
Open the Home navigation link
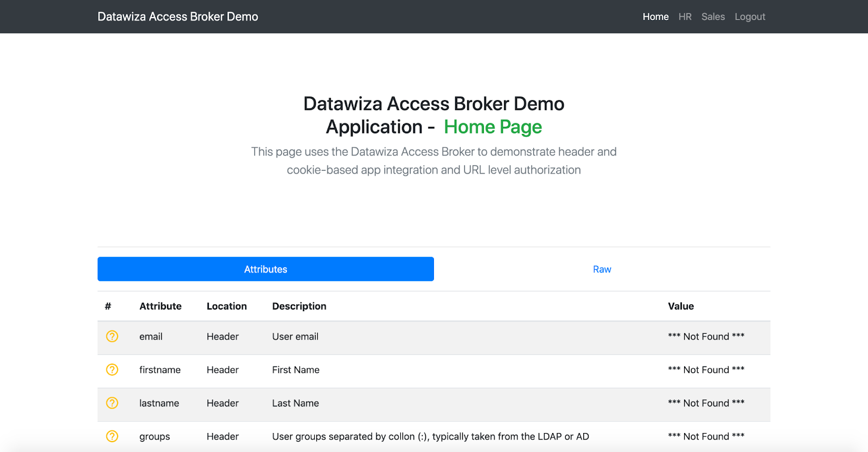tap(655, 17)
